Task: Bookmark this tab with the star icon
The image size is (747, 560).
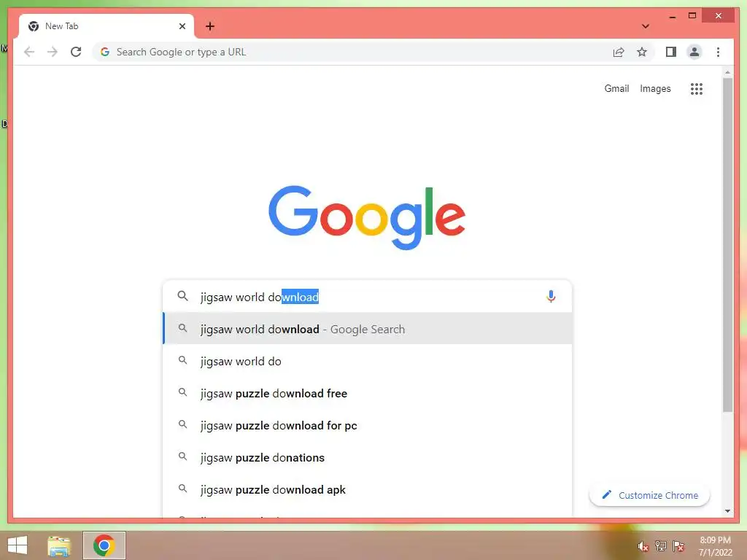Action: coord(642,52)
